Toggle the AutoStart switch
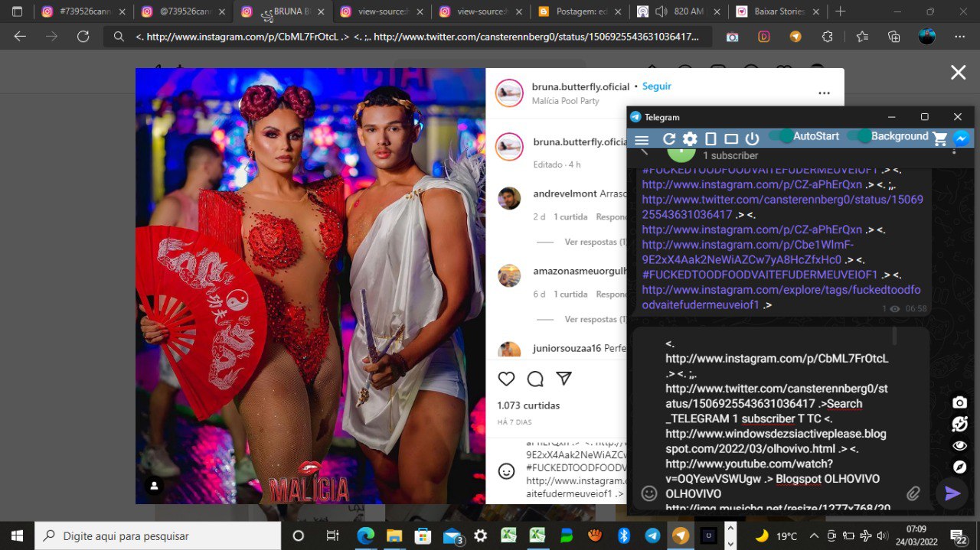980x550 pixels. point(781,136)
